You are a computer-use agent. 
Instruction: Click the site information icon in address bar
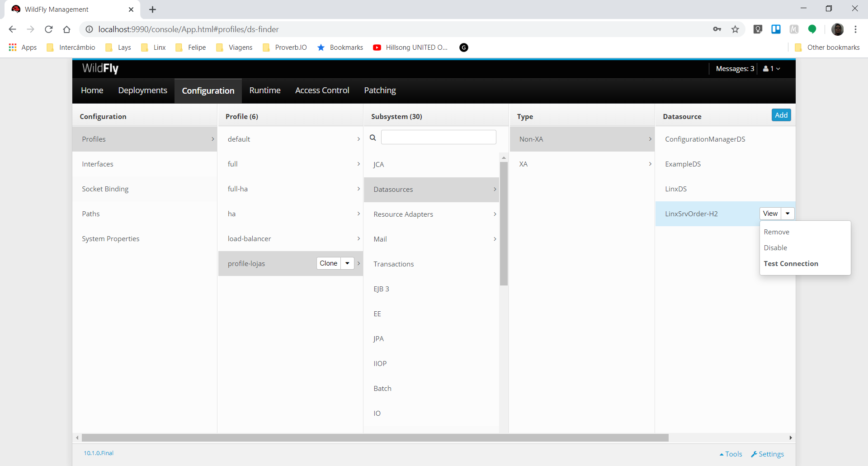point(90,29)
